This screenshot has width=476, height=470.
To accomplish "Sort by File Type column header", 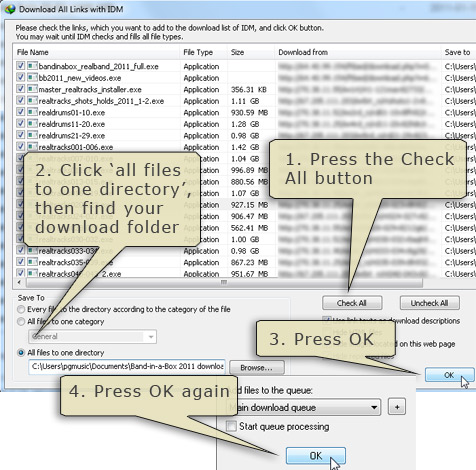I will (x=198, y=52).
